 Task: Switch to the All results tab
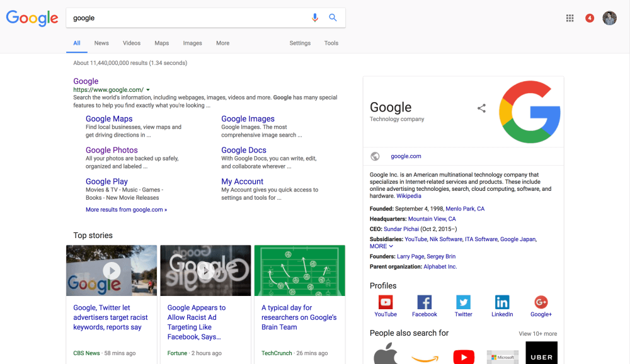click(x=77, y=43)
